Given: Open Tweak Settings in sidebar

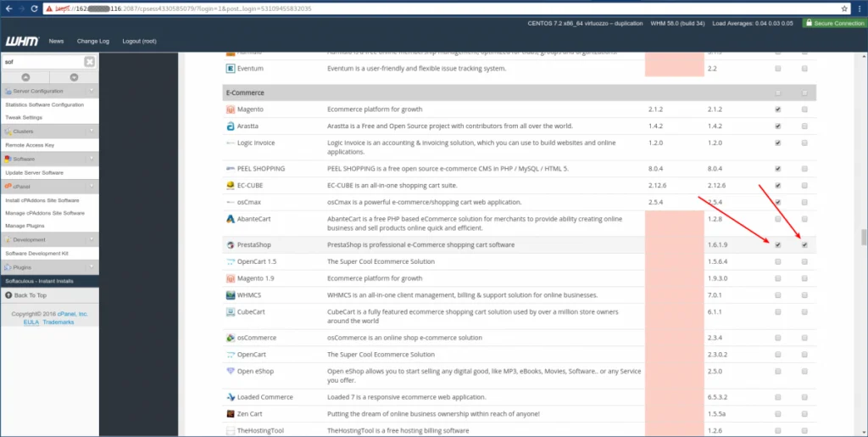Looking at the screenshot, I should point(24,117).
